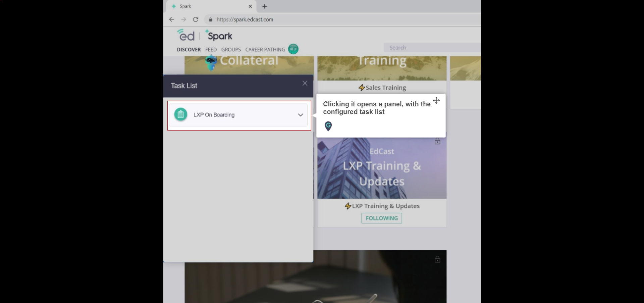
Task: Click the Task List header title
Action: pyautogui.click(x=184, y=86)
